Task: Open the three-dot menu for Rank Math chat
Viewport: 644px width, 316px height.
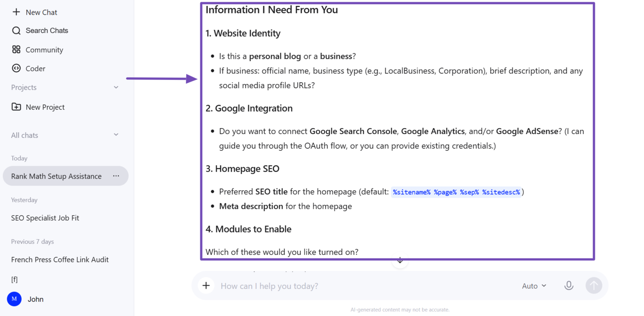Action: click(116, 176)
